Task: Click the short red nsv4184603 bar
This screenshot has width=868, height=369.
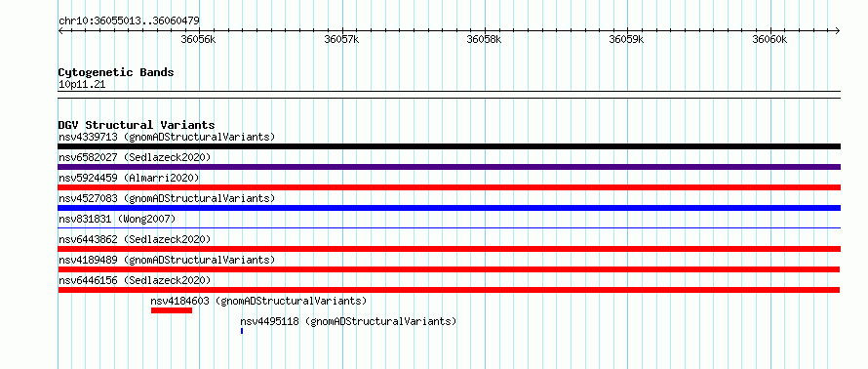Action: pyautogui.click(x=172, y=310)
